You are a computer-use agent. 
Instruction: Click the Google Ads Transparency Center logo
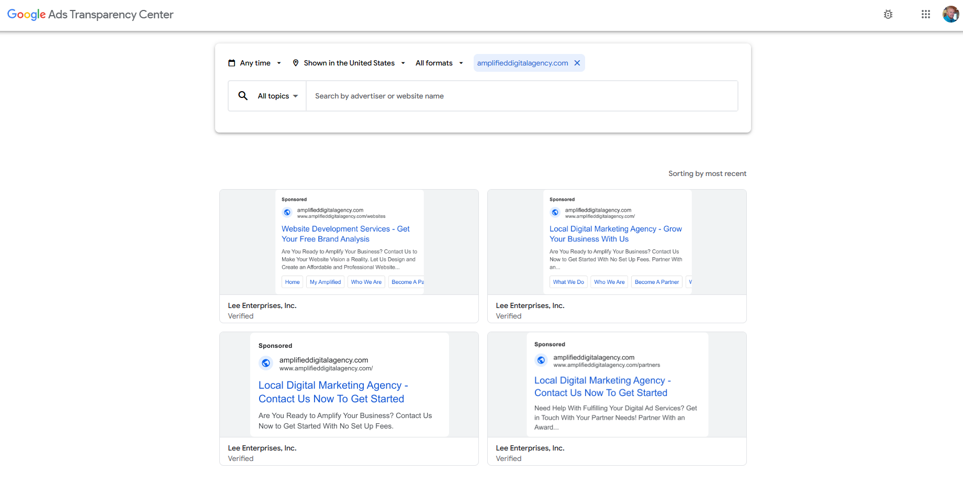90,15
